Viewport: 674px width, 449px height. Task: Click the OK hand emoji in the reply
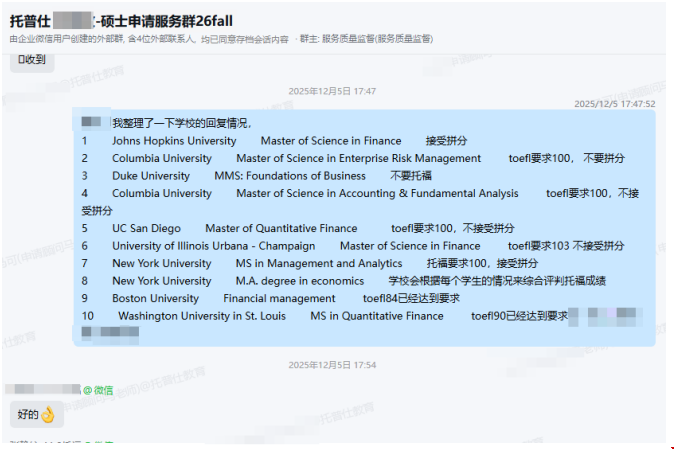tap(48, 415)
